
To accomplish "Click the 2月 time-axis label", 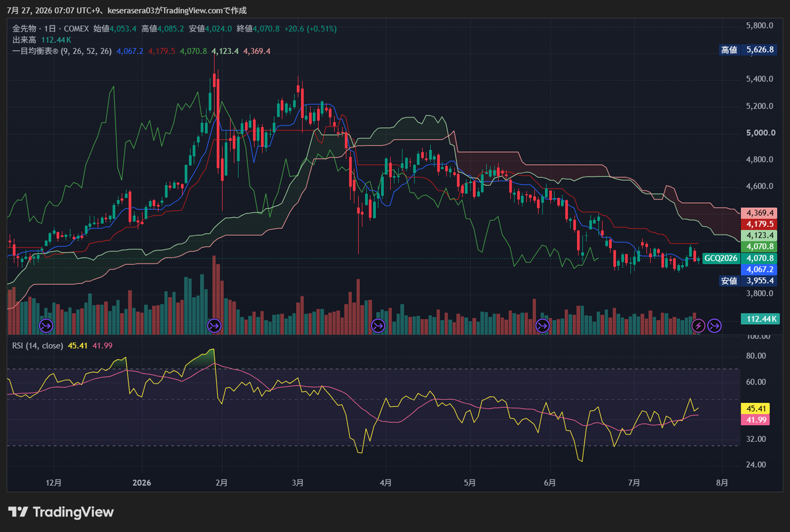I will [x=221, y=482].
